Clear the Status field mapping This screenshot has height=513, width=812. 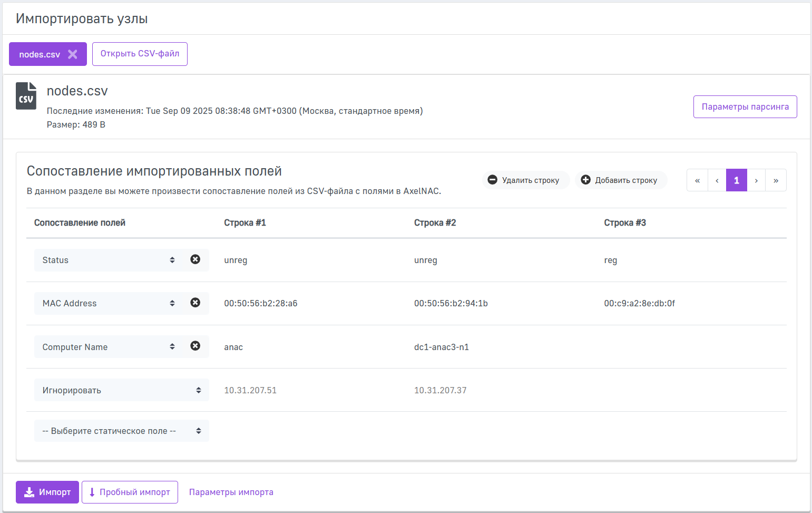(x=195, y=259)
